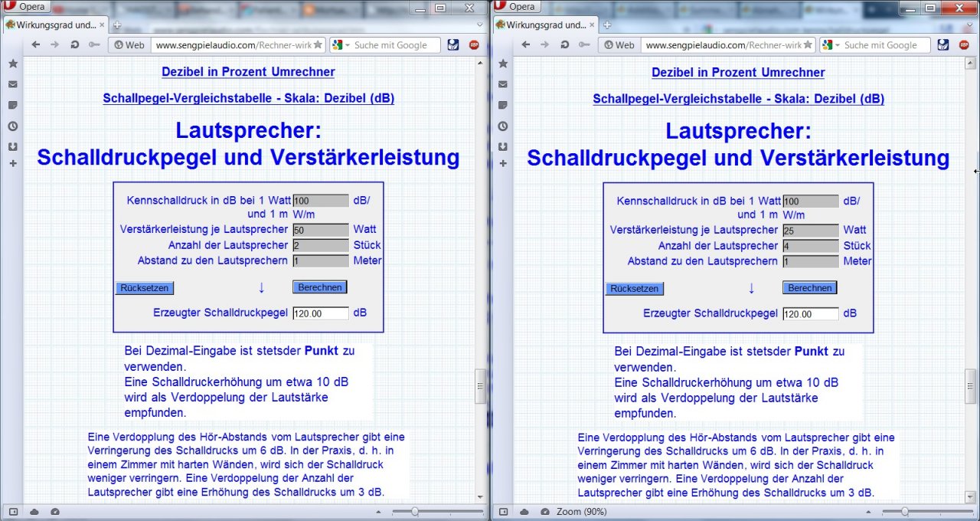The image size is (980, 521).
Task: Click Opera Turbo icon in right status bar
Action: pos(544,511)
